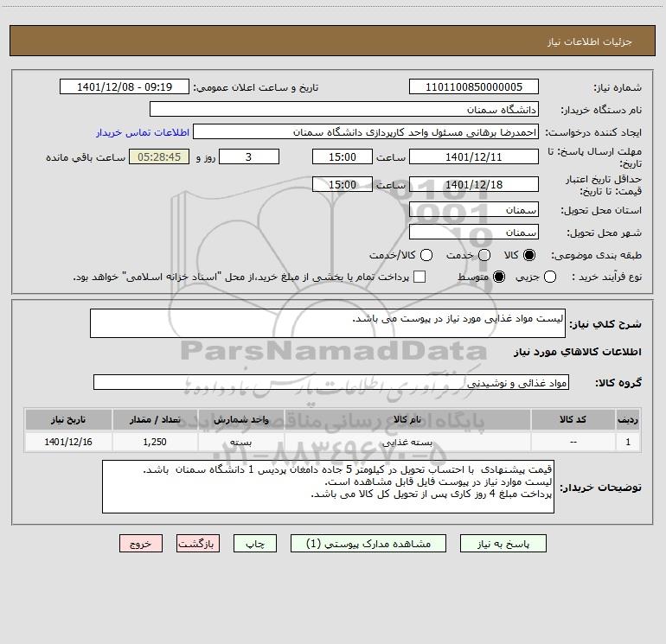Click the شرح کلی نیاز text area
Viewport: 666px width, 644px height.
(x=328, y=323)
